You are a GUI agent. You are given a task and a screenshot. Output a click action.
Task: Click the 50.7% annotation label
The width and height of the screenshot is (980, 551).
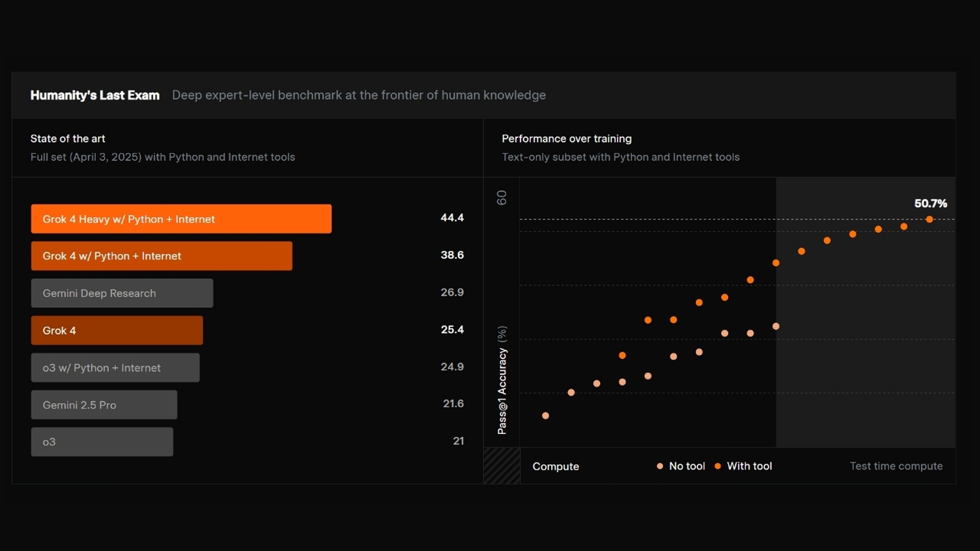click(x=930, y=204)
